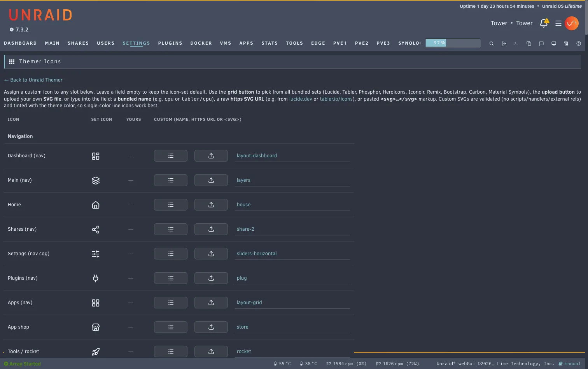The image size is (588, 369).
Task: Open the lucide.dev link
Action: [301, 99]
